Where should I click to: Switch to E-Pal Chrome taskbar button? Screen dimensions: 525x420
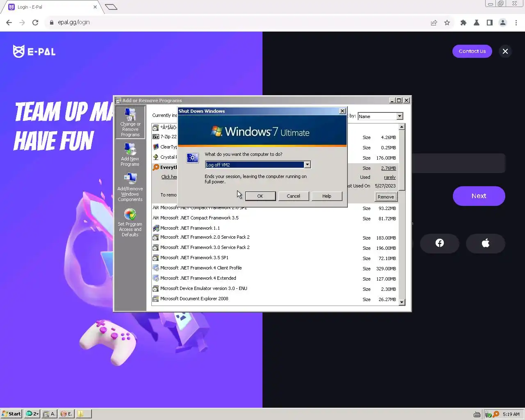pyautogui.click(x=66, y=414)
